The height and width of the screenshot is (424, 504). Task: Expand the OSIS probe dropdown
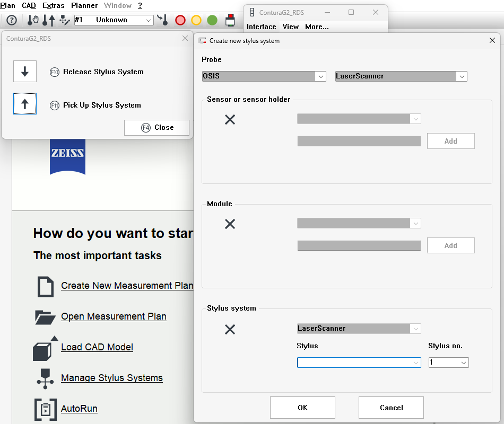click(x=320, y=76)
